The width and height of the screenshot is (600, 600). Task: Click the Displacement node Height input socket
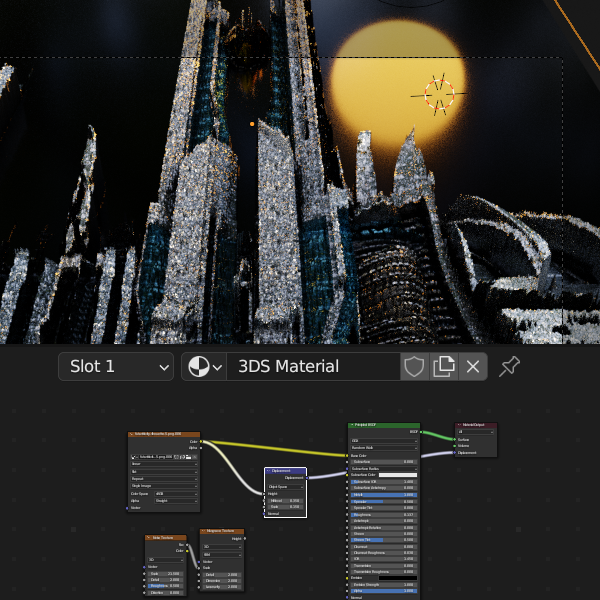click(x=264, y=494)
